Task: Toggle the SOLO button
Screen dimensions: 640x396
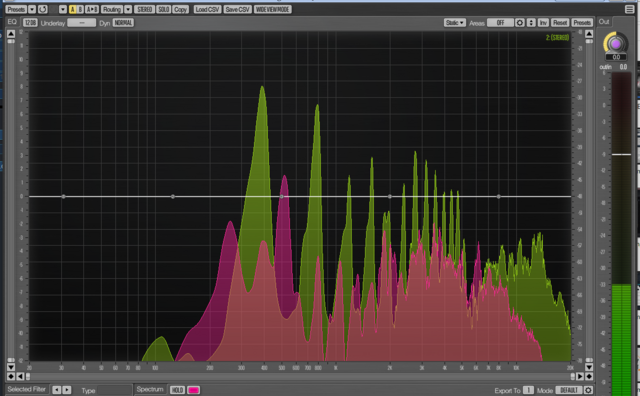Action: click(163, 9)
